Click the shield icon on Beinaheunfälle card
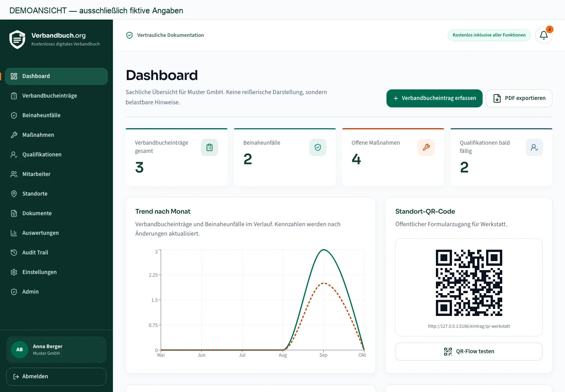 [318, 147]
